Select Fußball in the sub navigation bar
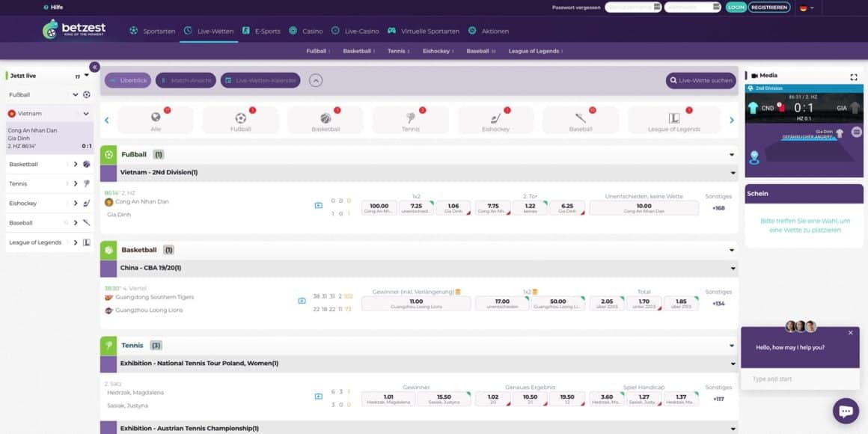This screenshot has width=868, height=434. (318, 51)
